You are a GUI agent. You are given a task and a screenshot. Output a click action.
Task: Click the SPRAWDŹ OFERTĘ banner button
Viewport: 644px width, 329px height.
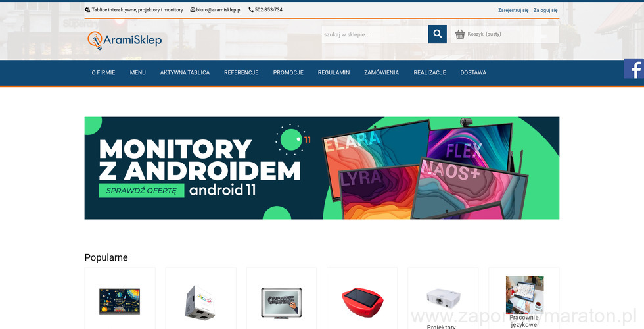(141, 190)
